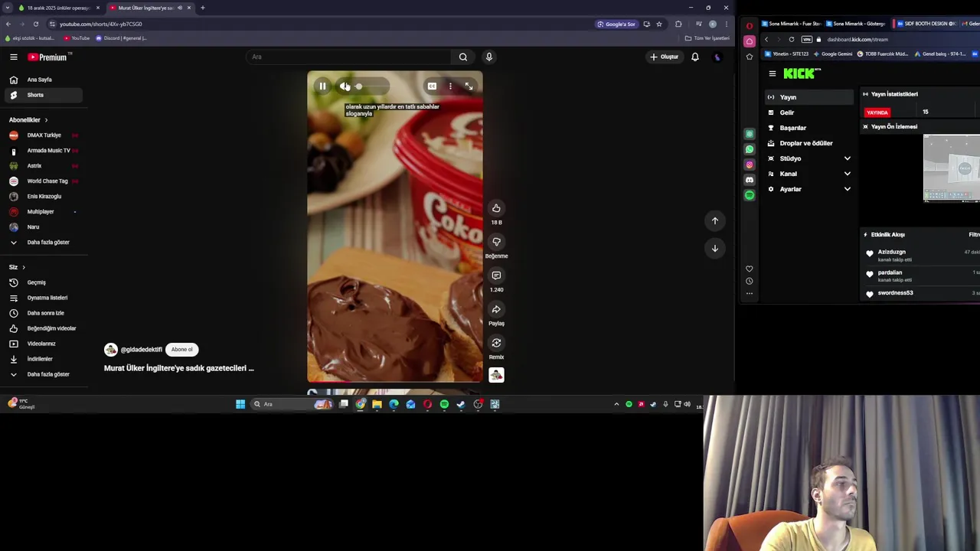Subscribe via the Abone ol button

(181, 349)
